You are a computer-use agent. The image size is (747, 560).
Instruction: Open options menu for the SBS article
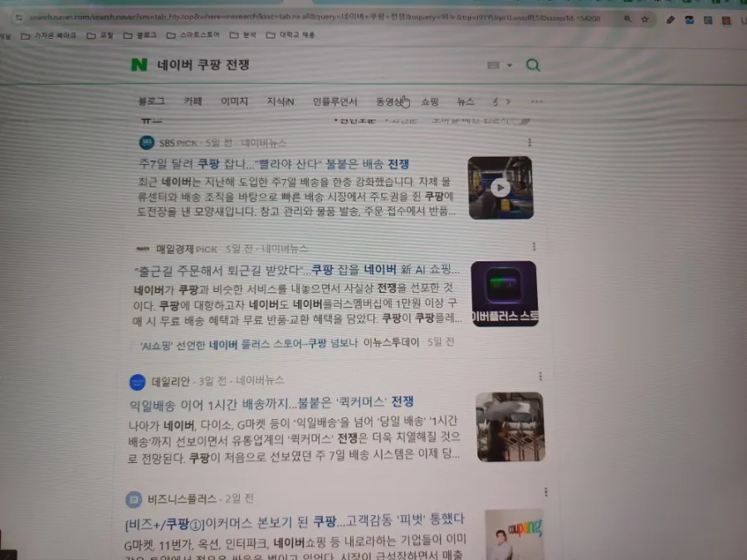tap(530, 142)
